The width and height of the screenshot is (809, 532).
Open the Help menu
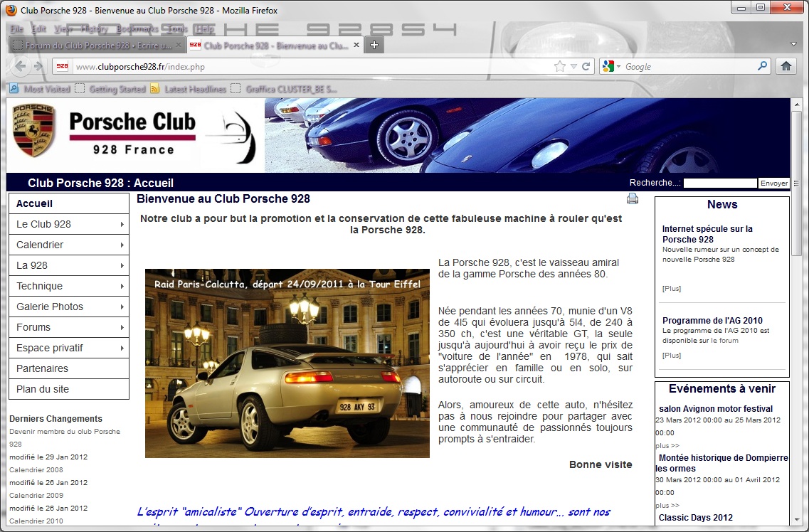[x=204, y=29]
